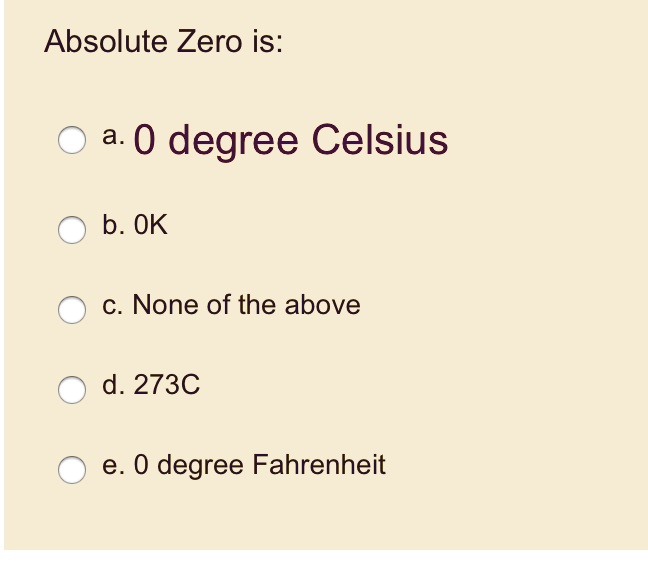The width and height of the screenshot is (648, 566).
Task: Choose the 0K radio button
Action: pyautogui.click(x=70, y=230)
